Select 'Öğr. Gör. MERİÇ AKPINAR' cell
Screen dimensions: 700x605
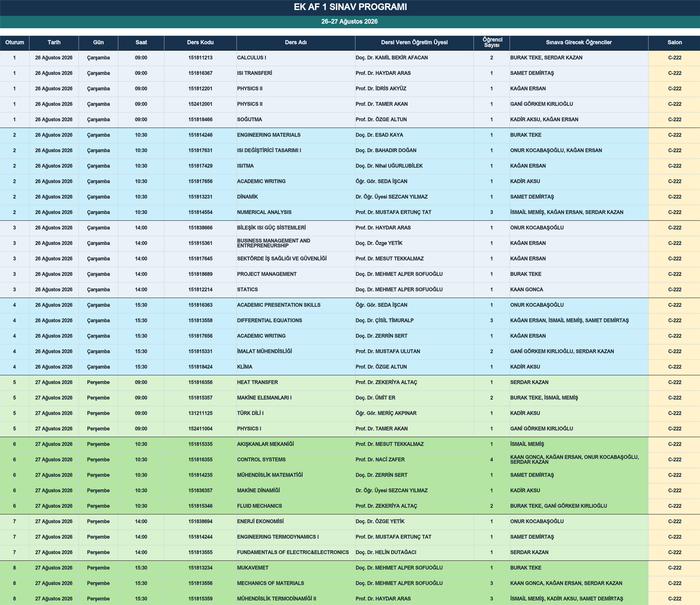coord(414,413)
